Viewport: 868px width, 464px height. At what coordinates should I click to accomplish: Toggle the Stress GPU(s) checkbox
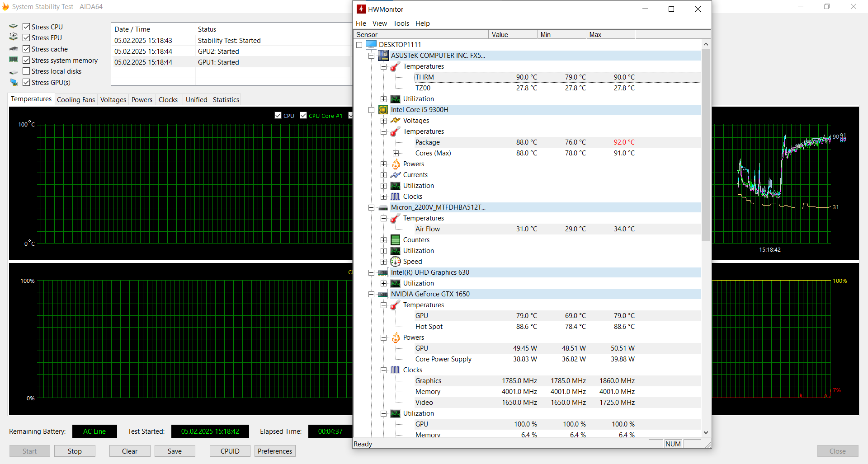tap(26, 82)
